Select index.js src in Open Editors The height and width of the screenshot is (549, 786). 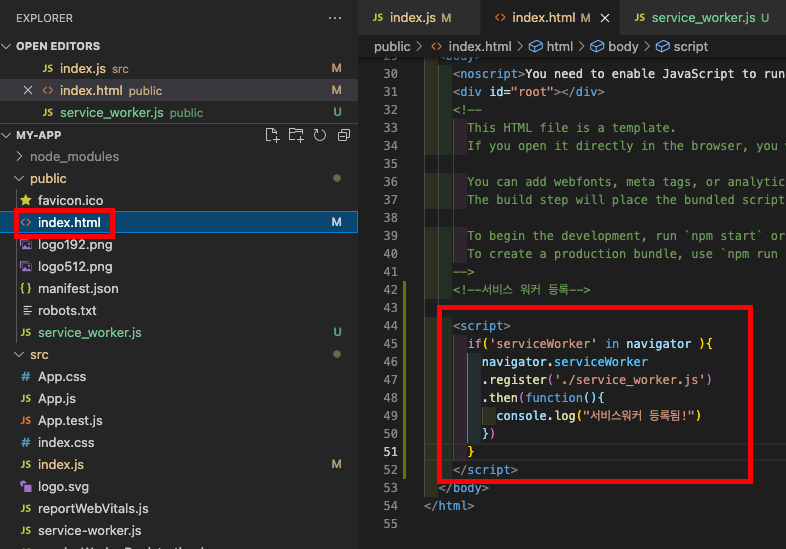(x=179, y=68)
